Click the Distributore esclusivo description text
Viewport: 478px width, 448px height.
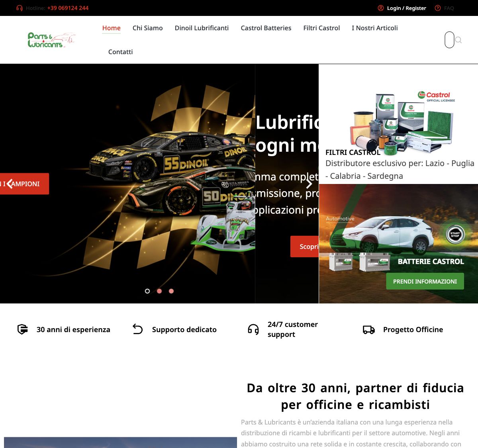(x=400, y=169)
